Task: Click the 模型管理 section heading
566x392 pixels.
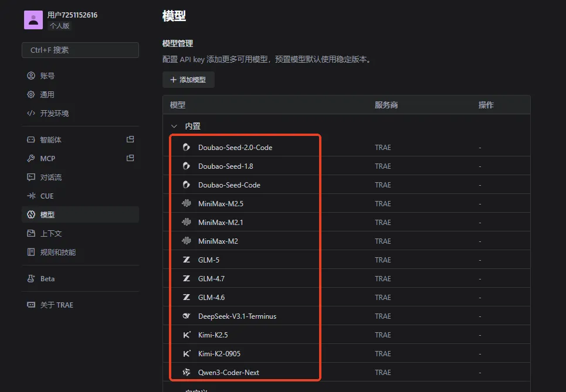Action: pos(178,43)
